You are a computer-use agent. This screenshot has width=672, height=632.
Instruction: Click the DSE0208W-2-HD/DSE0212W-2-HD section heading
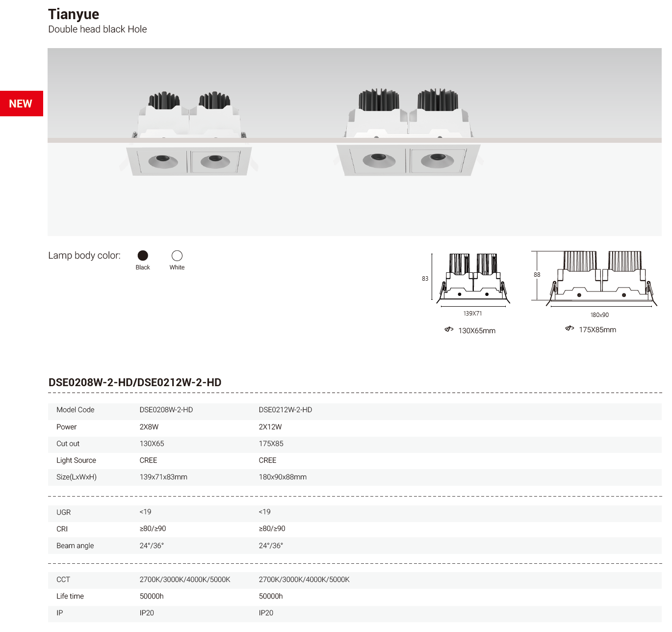pos(135,383)
